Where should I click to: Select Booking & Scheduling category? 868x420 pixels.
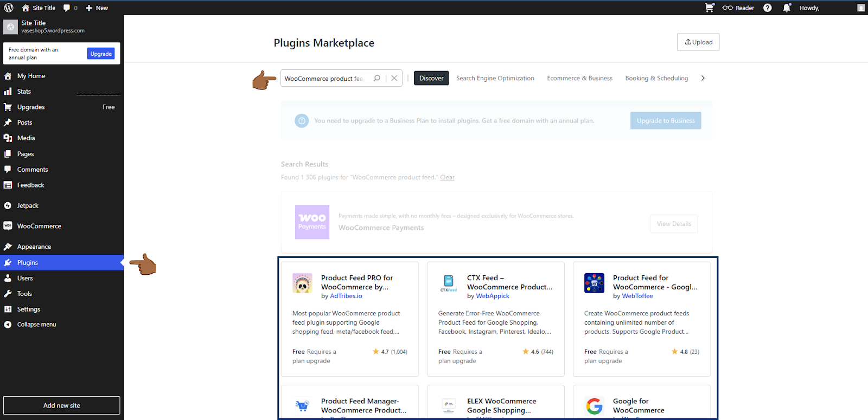(656, 78)
